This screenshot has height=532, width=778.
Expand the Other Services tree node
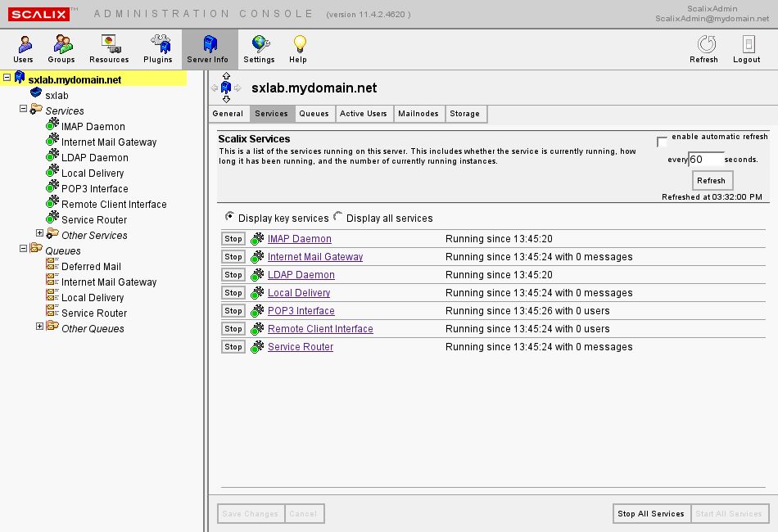point(39,234)
